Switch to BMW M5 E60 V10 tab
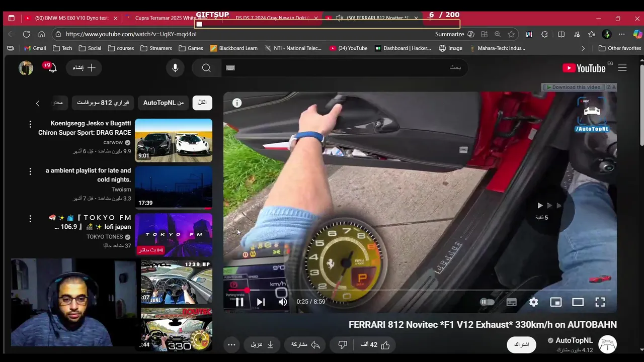644x362 pixels. click(x=70, y=18)
